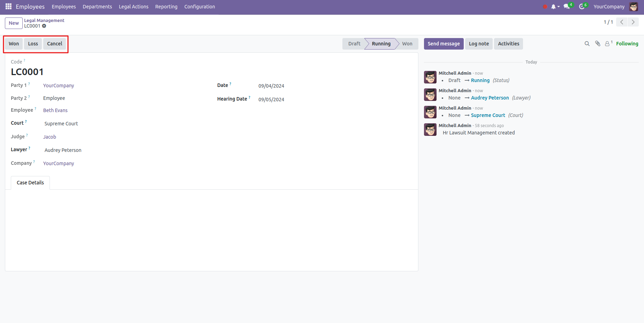Click the paperclip attachments icon
The image size is (644, 323).
[x=598, y=44]
